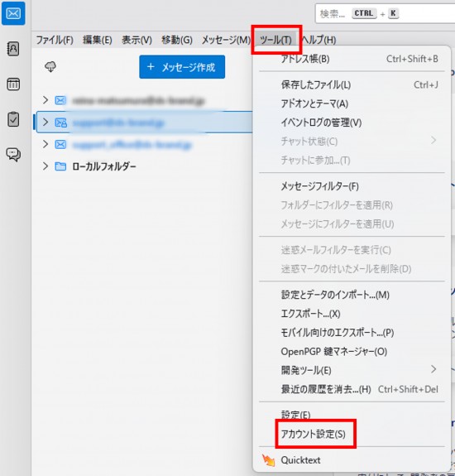Open the Tasks sidebar icon
This screenshot has width=455, height=476.
tap(13, 119)
